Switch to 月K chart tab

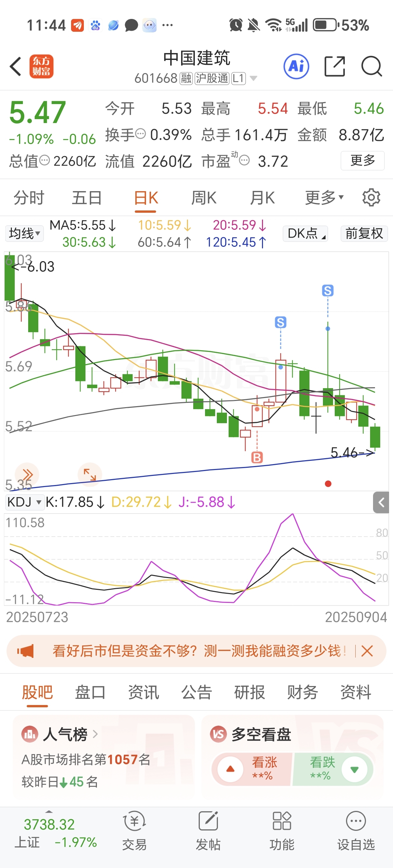click(262, 197)
